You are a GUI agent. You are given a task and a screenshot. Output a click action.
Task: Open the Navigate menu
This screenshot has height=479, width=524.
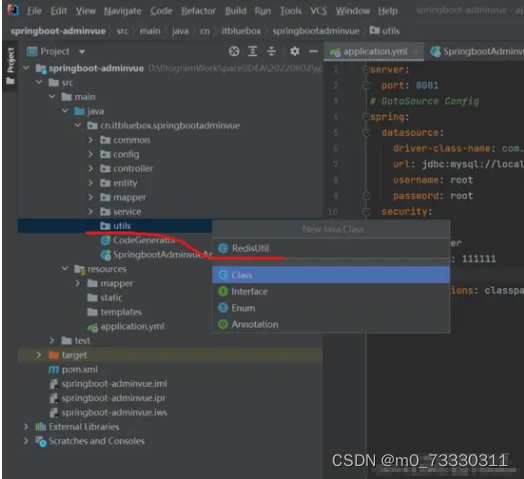tap(123, 11)
